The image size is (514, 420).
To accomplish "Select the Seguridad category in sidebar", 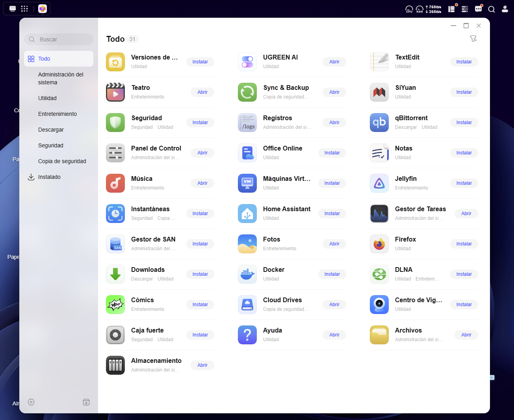I will [x=59, y=145].
